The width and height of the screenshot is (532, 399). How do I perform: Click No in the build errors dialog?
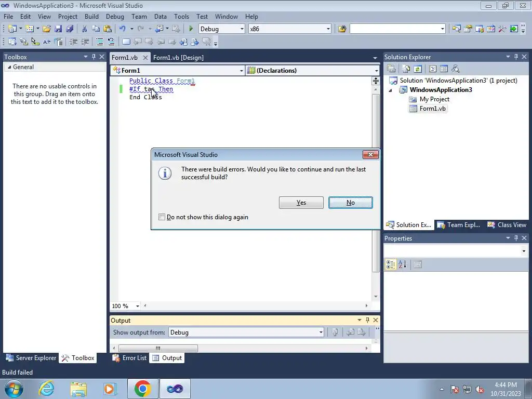click(351, 203)
